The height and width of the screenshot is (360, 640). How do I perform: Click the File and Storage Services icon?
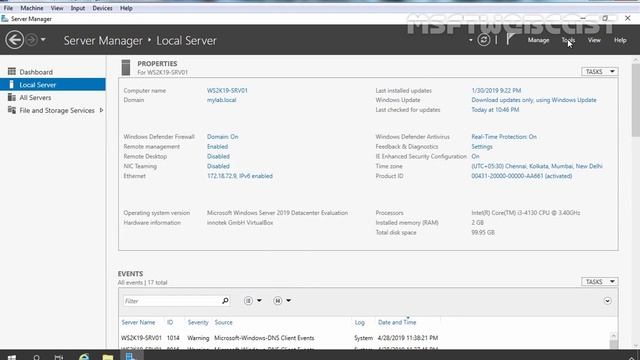[x=12, y=110]
